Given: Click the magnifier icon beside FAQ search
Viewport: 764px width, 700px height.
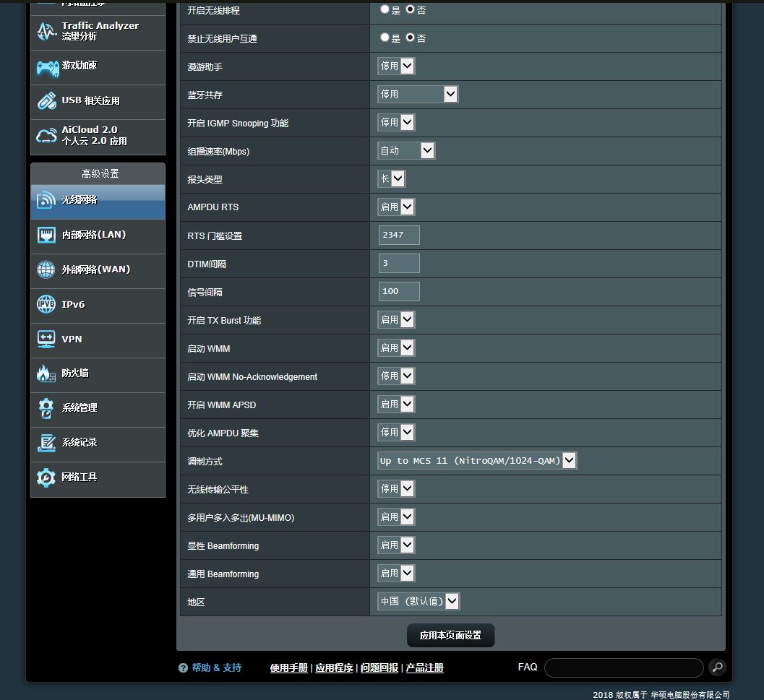Looking at the screenshot, I should pos(717,667).
